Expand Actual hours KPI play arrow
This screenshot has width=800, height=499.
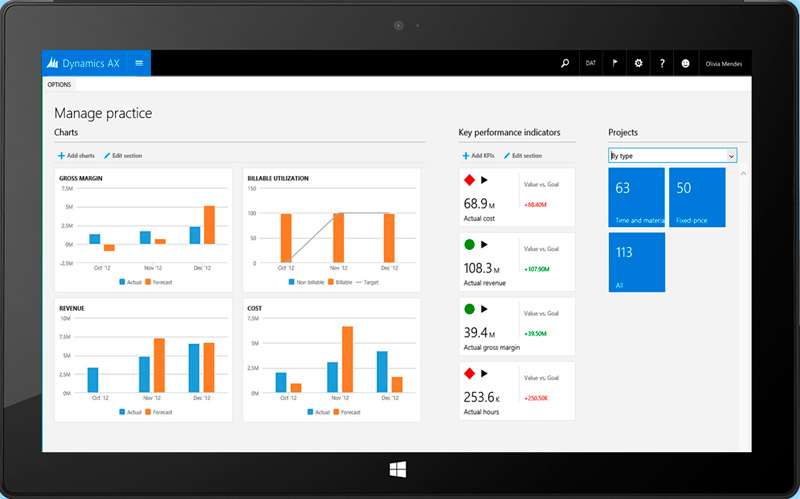(485, 373)
